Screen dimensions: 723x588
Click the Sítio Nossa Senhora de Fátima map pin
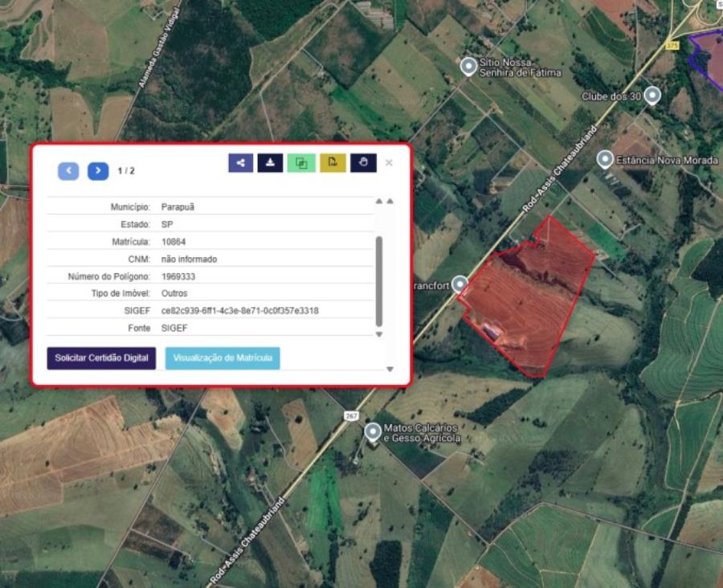point(469,67)
